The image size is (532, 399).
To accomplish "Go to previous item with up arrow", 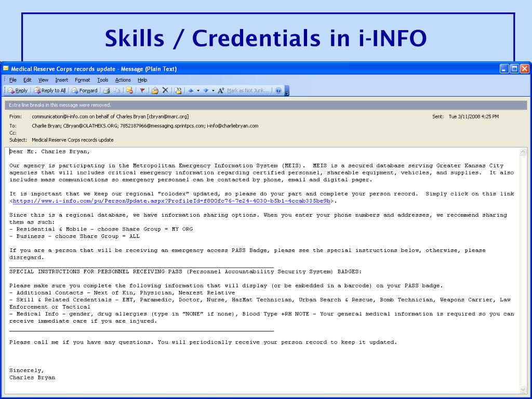I will pyautogui.click(x=191, y=90).
